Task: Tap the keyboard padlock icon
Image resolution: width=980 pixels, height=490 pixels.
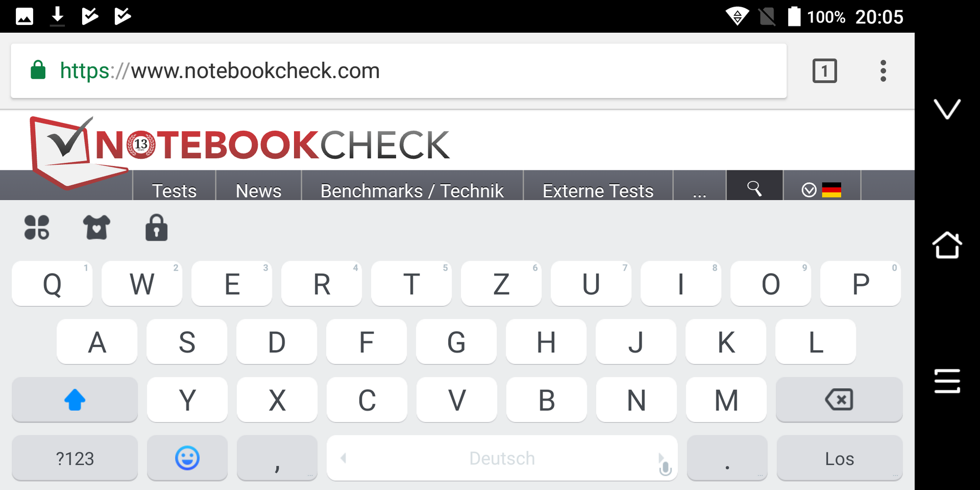Action: pyautogui.click(x=156, y=227)
